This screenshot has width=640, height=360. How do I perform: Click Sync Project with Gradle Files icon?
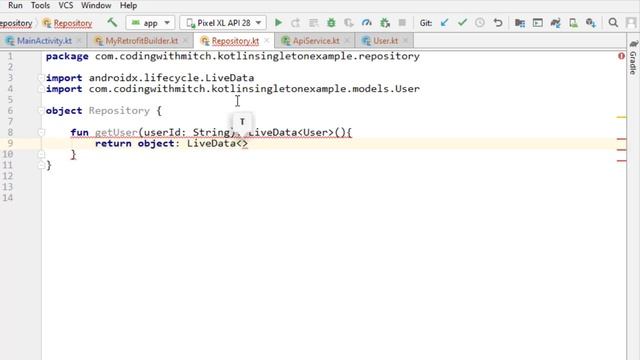[555, 23]
